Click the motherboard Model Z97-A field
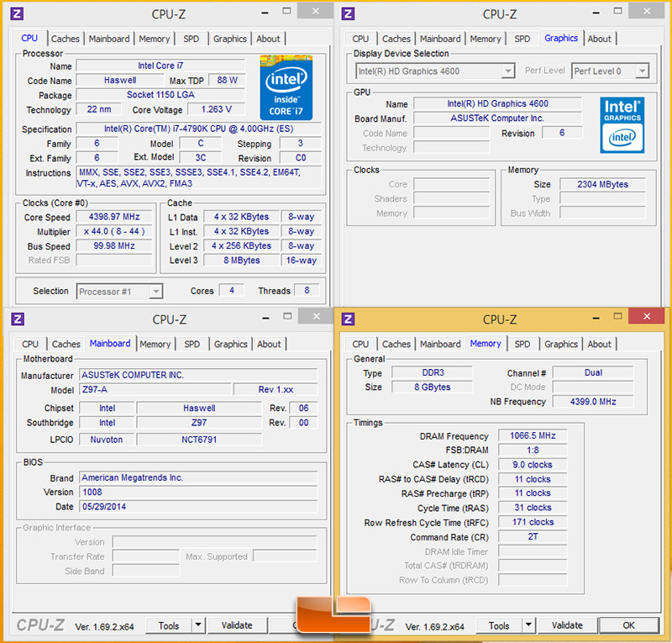The height and width of the screenshot is (643, 672). coord(155,389)
